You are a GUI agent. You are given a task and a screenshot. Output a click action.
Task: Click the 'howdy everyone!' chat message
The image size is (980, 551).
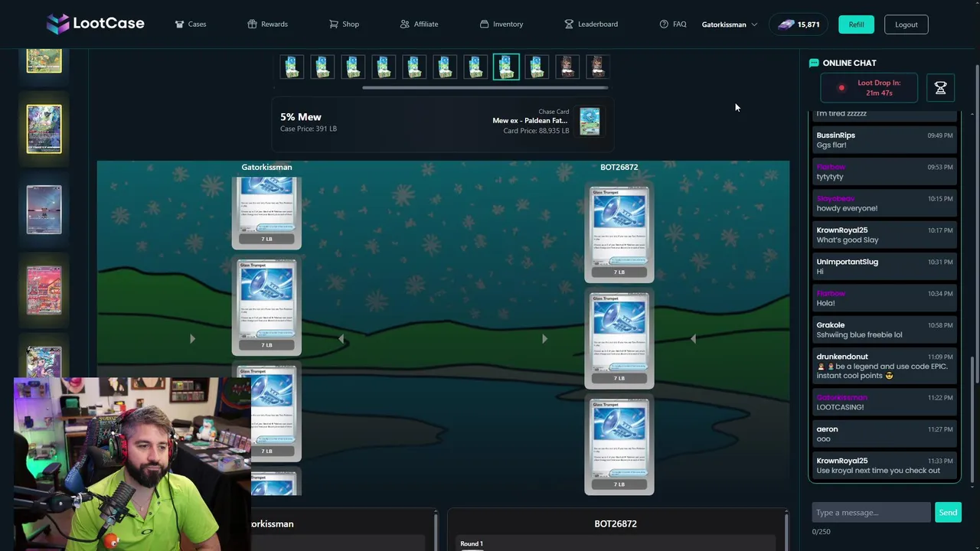point(847,208)
